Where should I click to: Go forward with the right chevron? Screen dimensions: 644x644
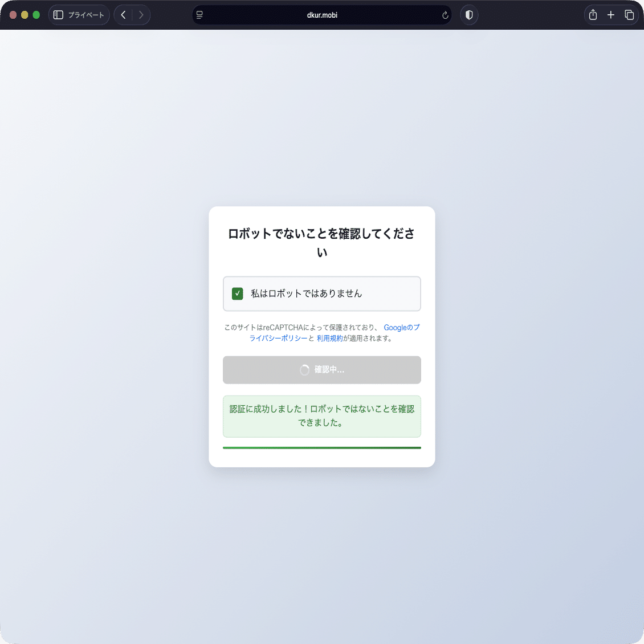click(141, 15)
